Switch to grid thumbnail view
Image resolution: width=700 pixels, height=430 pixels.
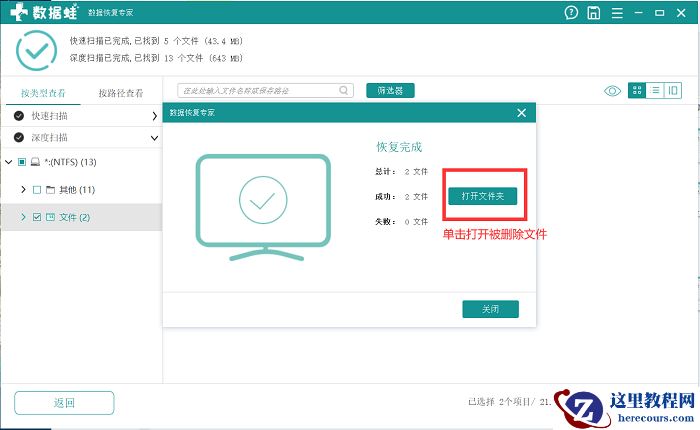pyautogui.click(x=637, y=91)
